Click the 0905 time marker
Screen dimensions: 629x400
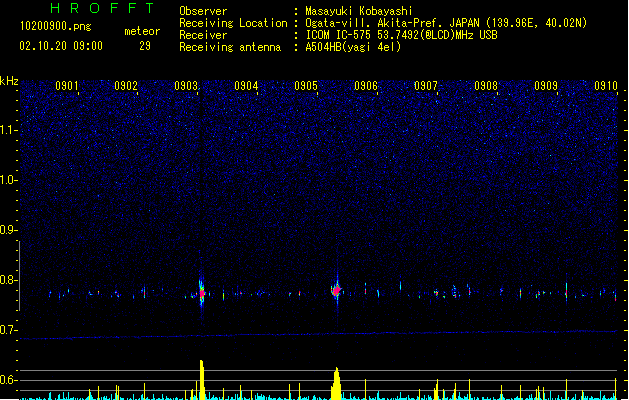point(306,86)
